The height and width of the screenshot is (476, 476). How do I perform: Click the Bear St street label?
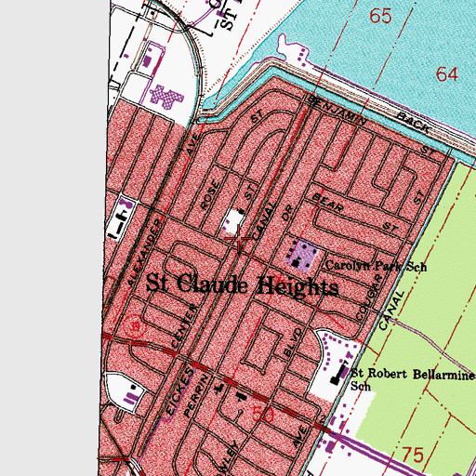pos(354,213)
